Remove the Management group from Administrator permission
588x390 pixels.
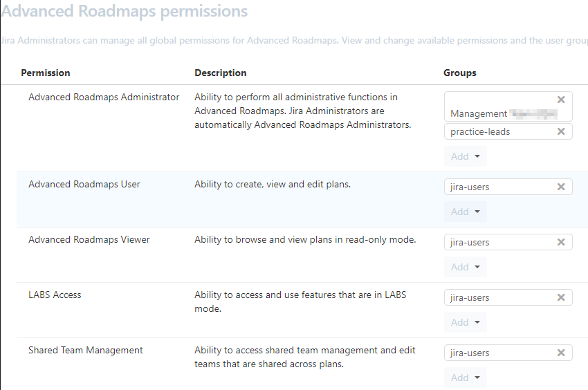tap(561, 100)
